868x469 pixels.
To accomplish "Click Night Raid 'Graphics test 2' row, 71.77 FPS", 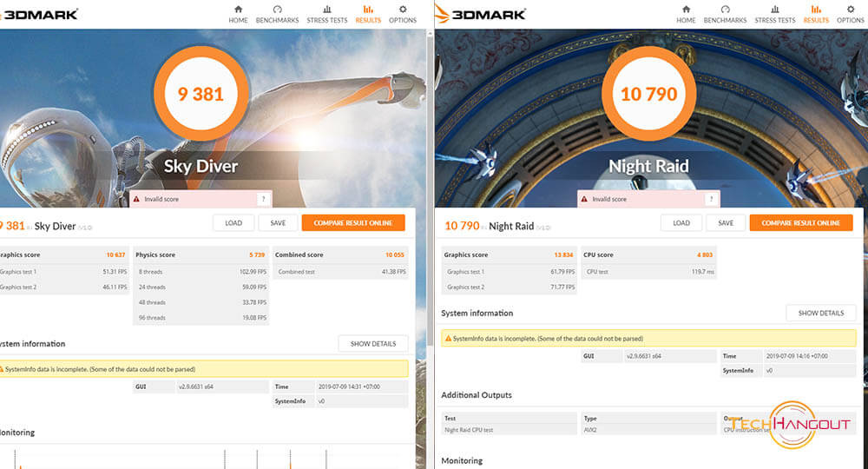I will 510,287.
